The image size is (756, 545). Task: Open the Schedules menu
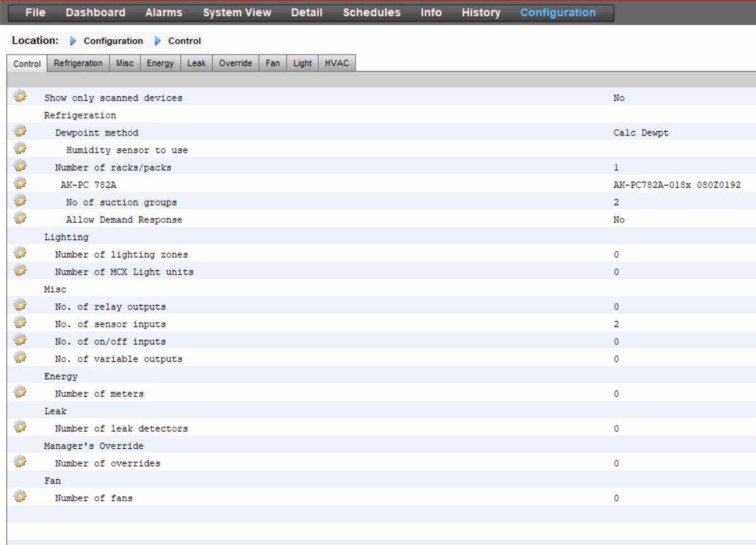[371, 13]
